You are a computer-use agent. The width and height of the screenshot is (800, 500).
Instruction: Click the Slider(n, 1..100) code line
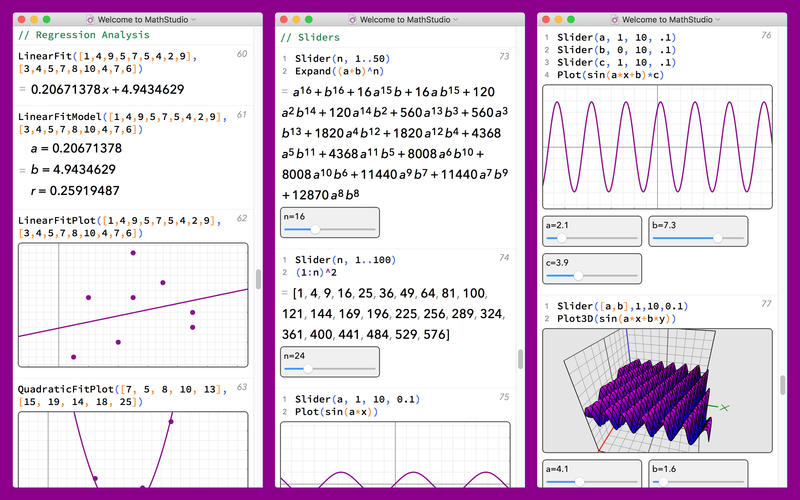pyautogui.click(x=345, y=260)
